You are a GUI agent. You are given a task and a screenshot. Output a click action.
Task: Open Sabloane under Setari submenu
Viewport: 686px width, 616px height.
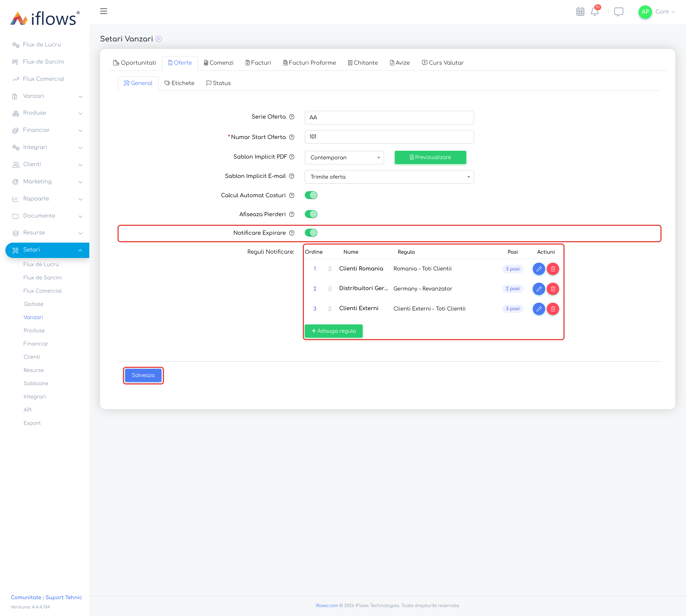pyautogui.click(x=36, y=383)
